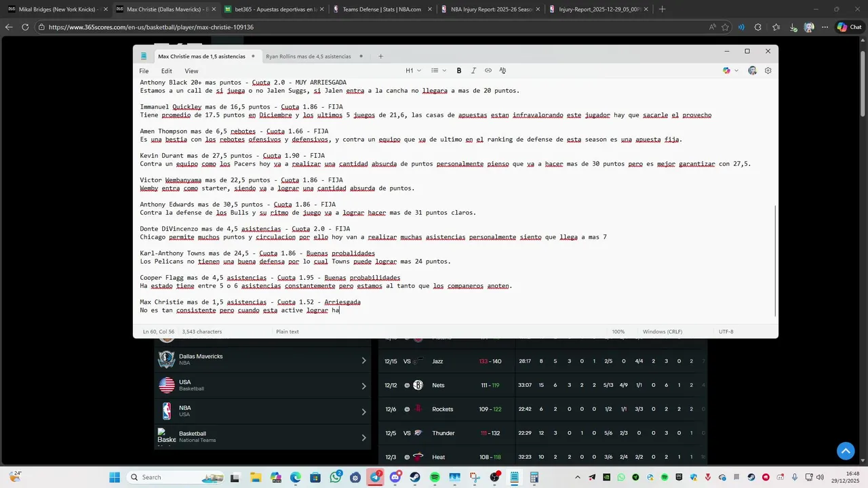Click UTF-8 encoding in status bar

tap(726, 331)
